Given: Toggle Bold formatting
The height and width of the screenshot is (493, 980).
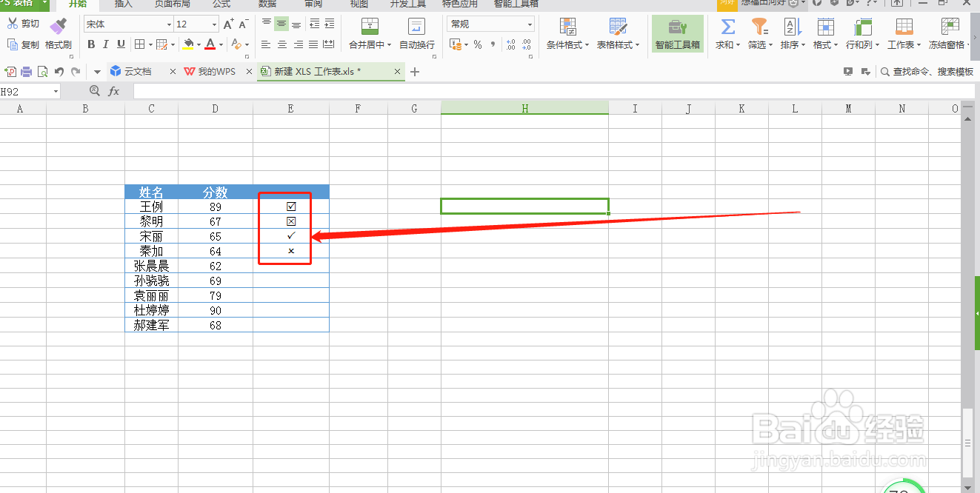Looking at the screenshot, I should tap(91, 44).
